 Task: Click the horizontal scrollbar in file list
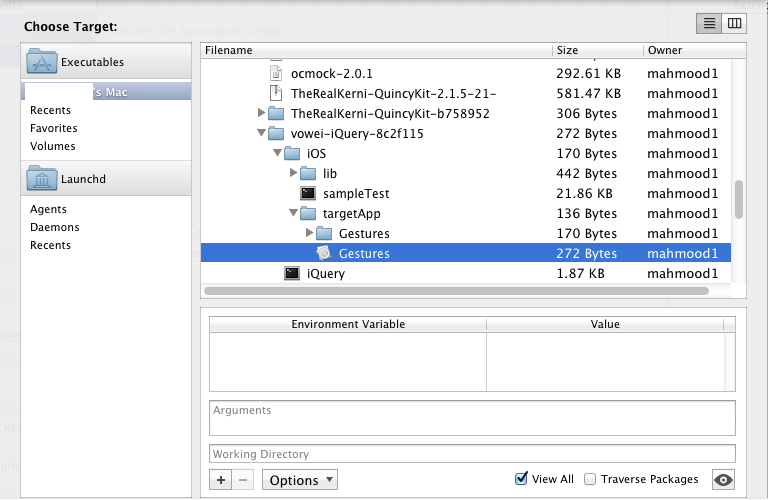456,291
